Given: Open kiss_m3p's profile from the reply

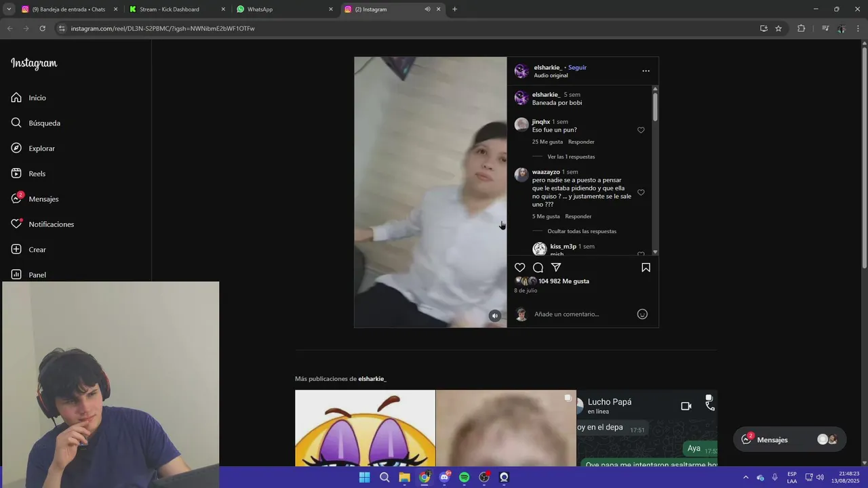Looking at the screenshot, I should click(563, 247).
